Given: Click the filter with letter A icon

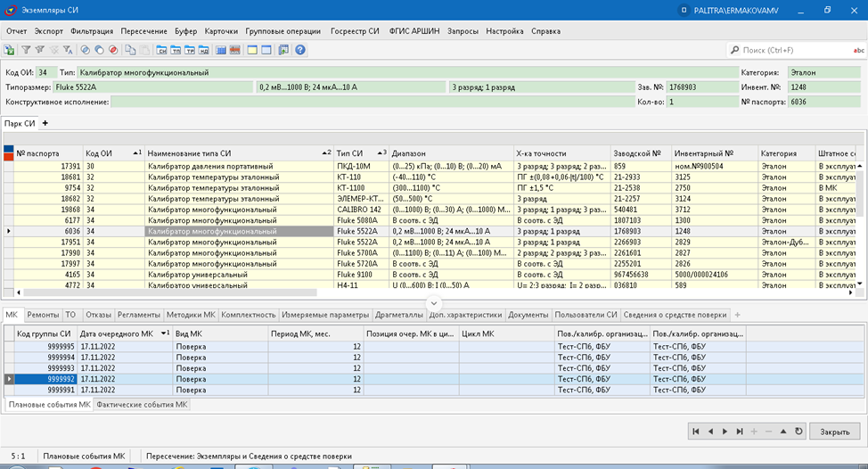Looking at the screenshot, I should (x=68, y=50).
